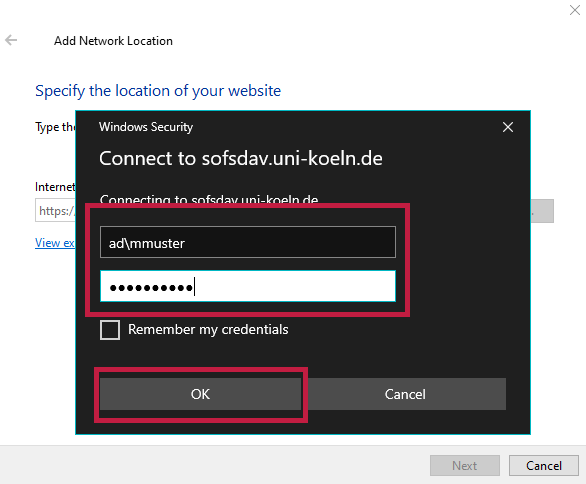Click the 'Connect to sofsdav.uni-koeln.de' heading
586x484 pixels.
(x=241, y=158)
